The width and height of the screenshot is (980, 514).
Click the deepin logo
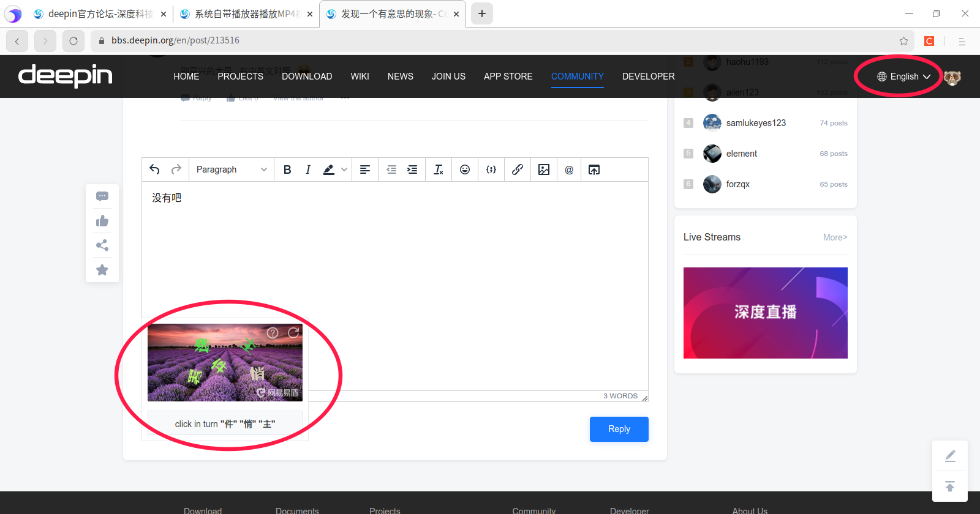pos(66,76)
